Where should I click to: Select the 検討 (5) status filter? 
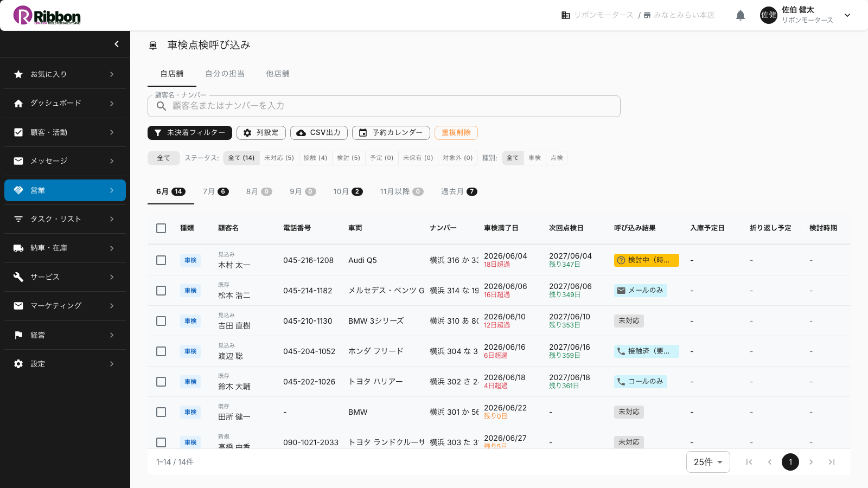pyautogui.click(x=348, y=158)
